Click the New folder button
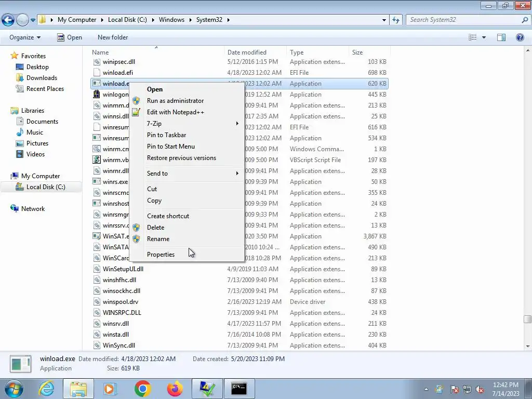Viewport: 532px width, 399px height. point(113,37)
